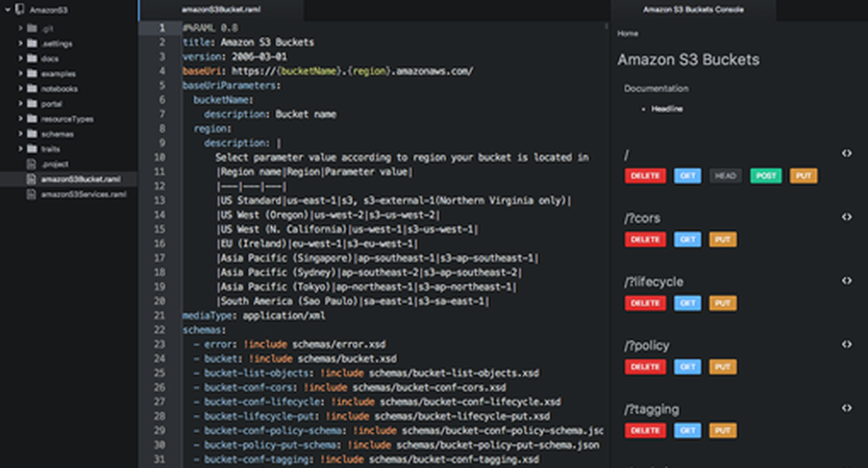This screenshot has width=868, height=468.
Task: Click the AmazonS3 project icon
Action: point(20,10)
